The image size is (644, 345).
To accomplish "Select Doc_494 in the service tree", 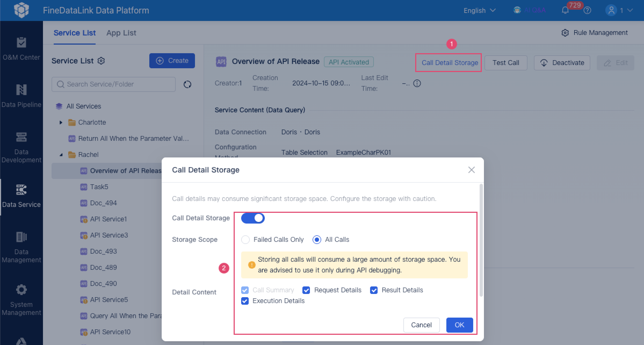I will point(103,203).
